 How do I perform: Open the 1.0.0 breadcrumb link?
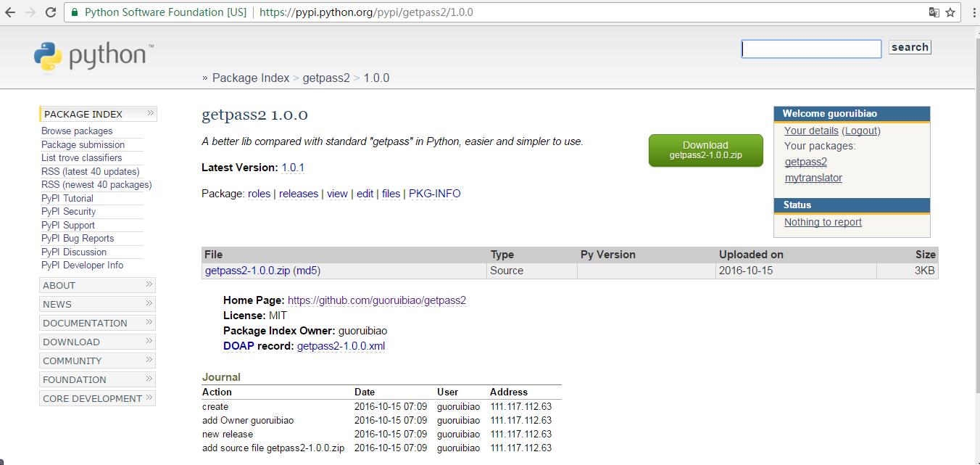376,78
